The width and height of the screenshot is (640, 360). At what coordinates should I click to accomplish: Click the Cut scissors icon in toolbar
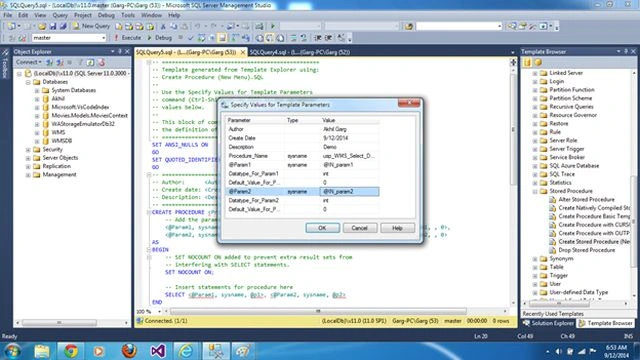coord(163,26)
